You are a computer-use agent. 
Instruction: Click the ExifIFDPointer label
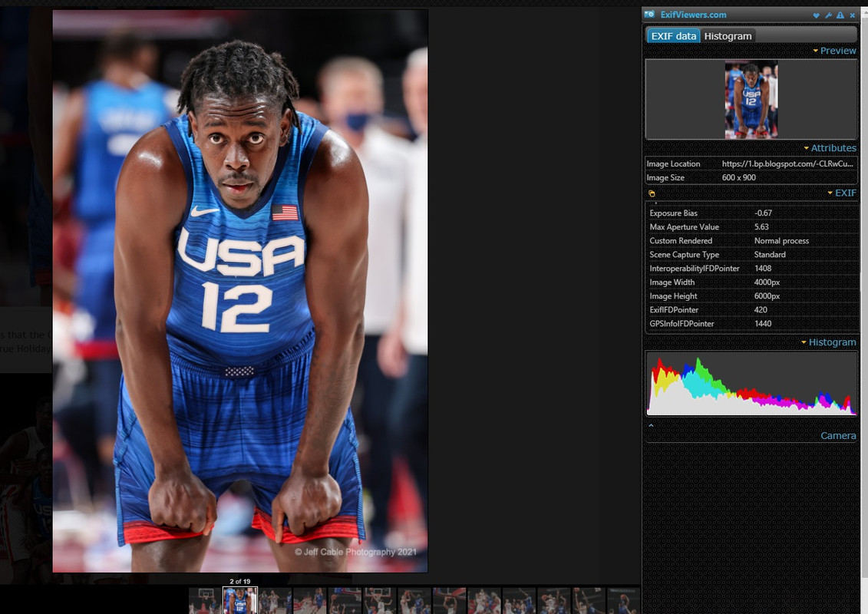click(x=674, y=310)
